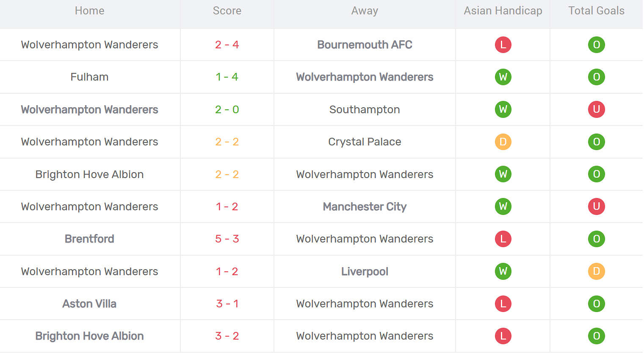Click green W badge in Fulham row
This screenshot has width=644, height=354.
click(503, 77)
